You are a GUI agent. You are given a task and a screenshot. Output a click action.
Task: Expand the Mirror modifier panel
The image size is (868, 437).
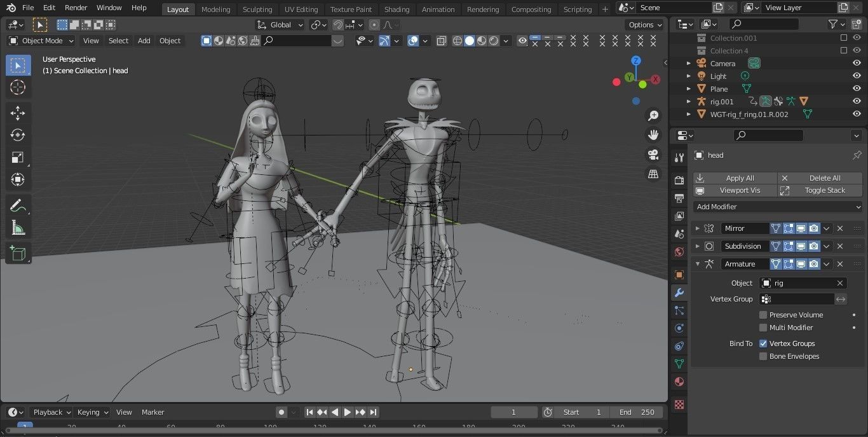(x=698, y=228)
